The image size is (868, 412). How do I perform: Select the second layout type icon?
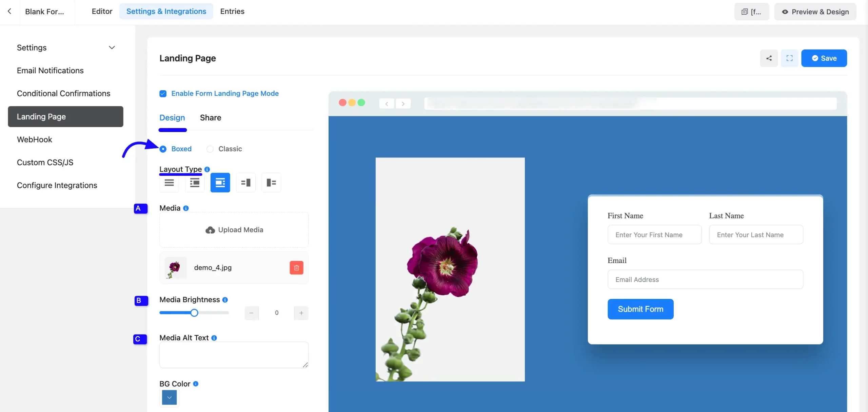coord(195,183)
